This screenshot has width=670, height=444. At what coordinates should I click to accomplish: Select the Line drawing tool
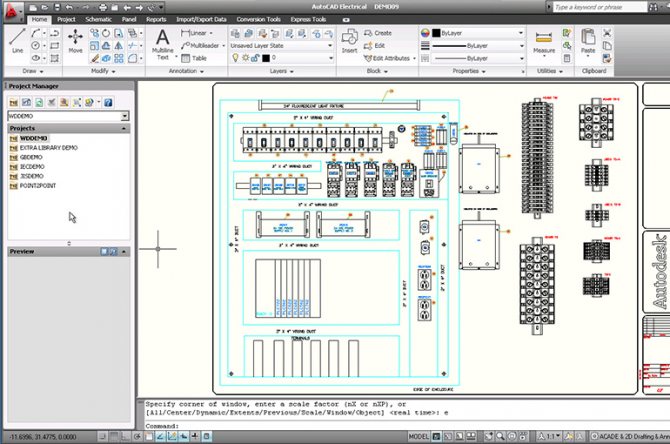17,41
